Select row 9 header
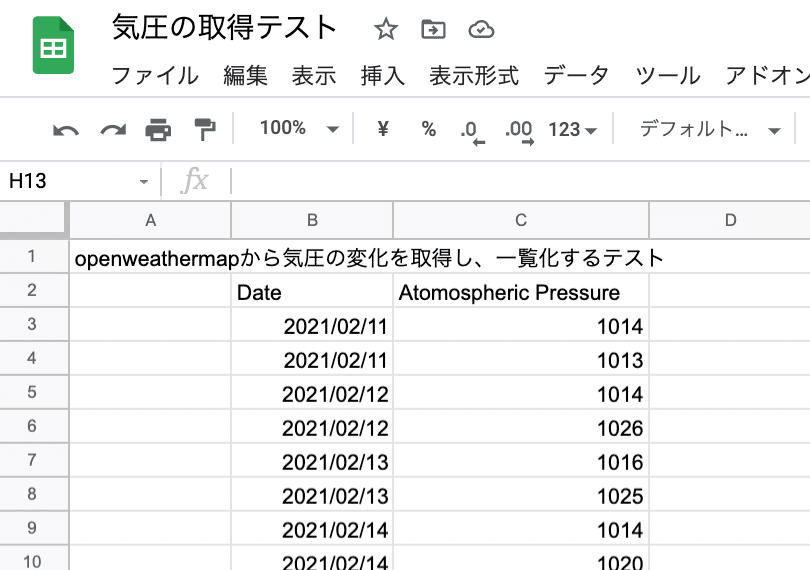Viewport: 810px width, 570px height. [x=32, y=528]
